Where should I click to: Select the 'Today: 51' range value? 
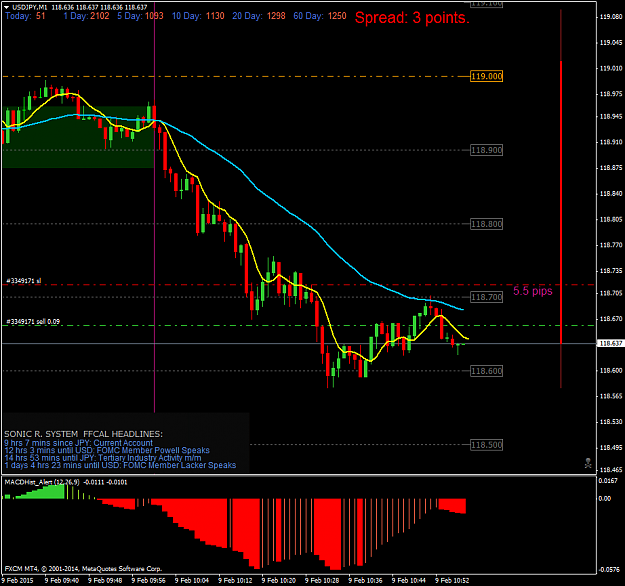click(25, 16)
